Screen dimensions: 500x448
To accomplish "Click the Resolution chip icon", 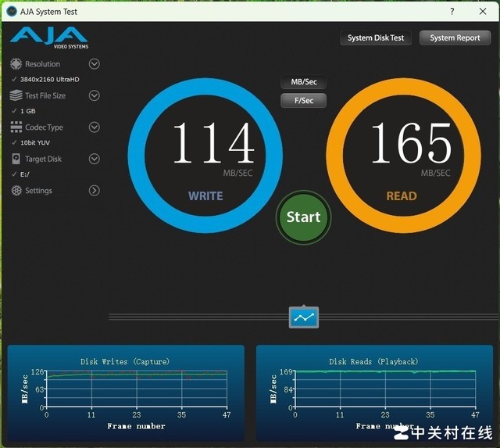I will [x=16, y=64].
